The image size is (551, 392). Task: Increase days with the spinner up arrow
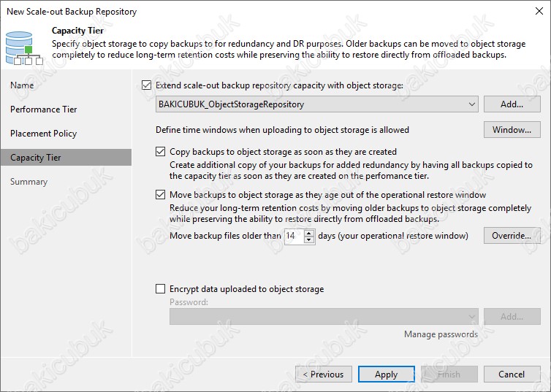308,232
